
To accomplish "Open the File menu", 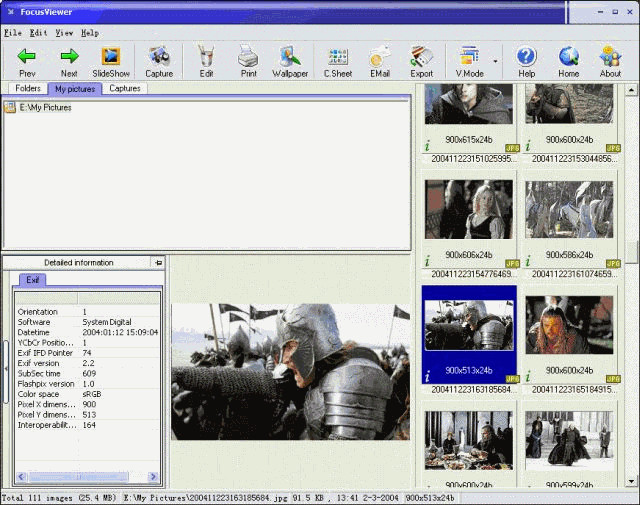I will click(13, 33).
